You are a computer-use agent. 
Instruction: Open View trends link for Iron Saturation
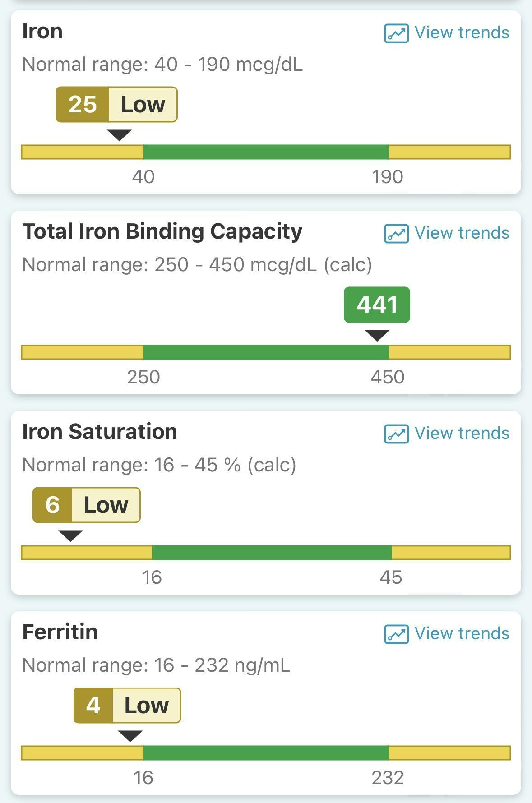coord(462,434)
